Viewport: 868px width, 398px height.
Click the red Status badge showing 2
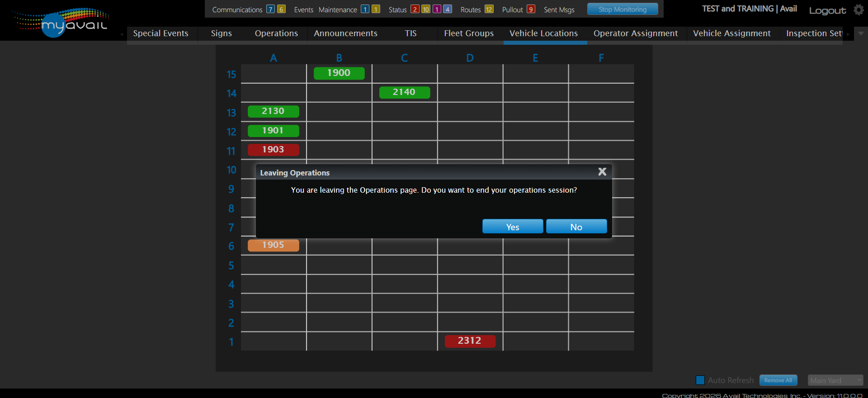point(415,9)
